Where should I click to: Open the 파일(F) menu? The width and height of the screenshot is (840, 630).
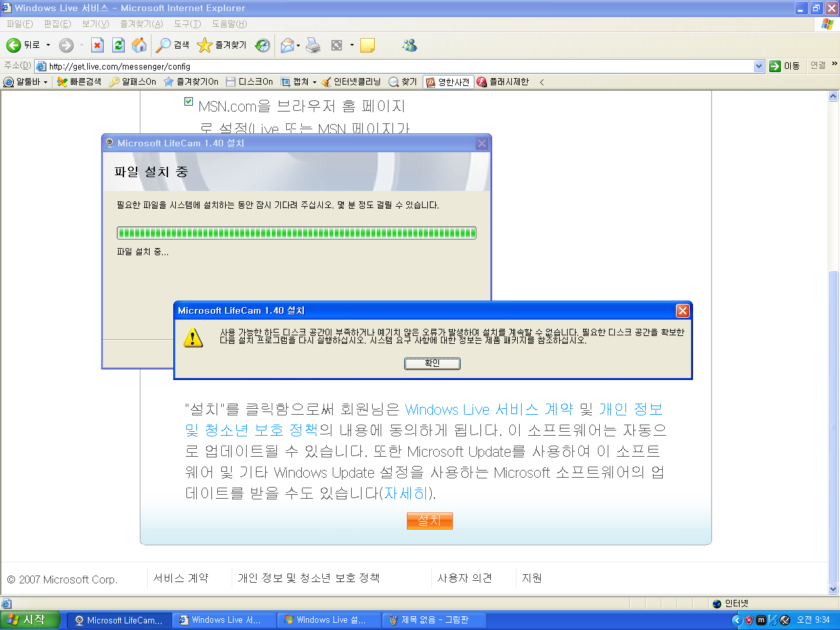(x=20, y=24)
